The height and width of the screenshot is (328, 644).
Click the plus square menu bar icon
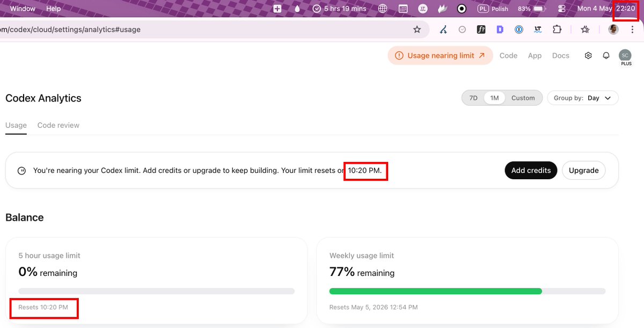pos(277,9)
